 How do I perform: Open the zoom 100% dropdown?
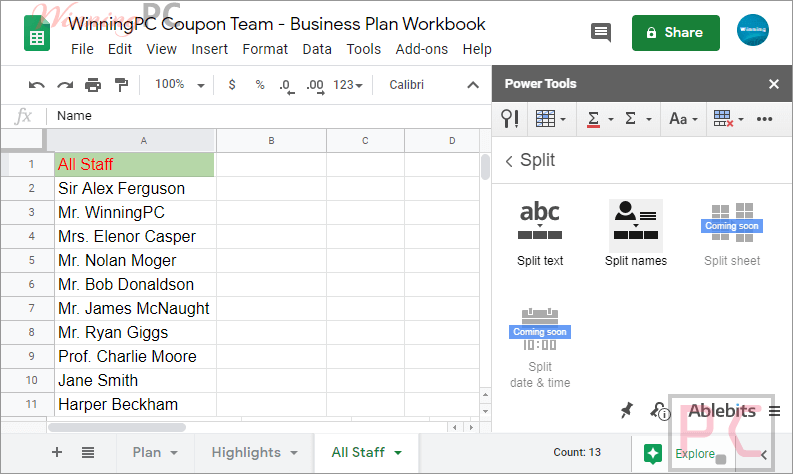[x=180, y=84]
